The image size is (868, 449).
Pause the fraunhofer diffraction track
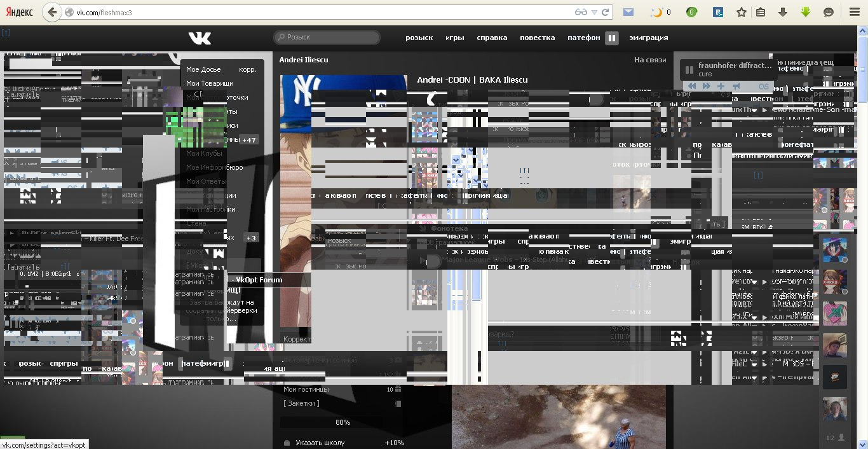(689, 69)
